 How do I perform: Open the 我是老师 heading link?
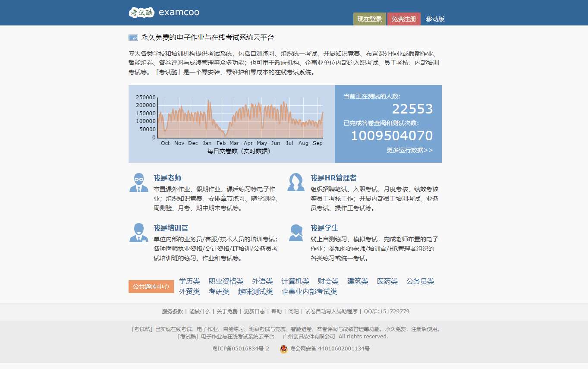[x=167, y=178]
